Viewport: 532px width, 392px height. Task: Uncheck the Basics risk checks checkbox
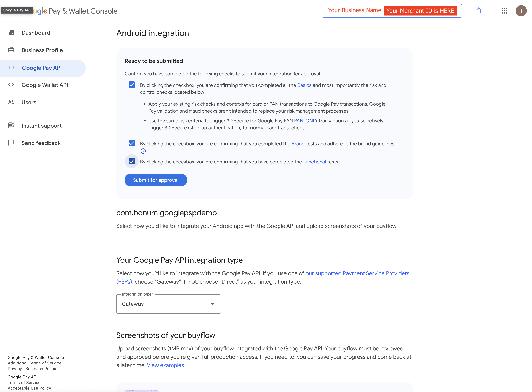132,85
